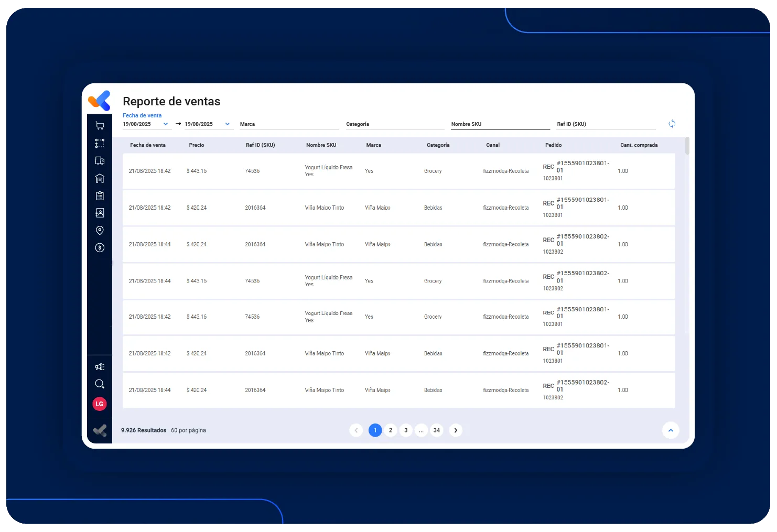Open the clipboard list icon in sidebar
The height and width of the screenshot is (532, 777).
(100, 196)
